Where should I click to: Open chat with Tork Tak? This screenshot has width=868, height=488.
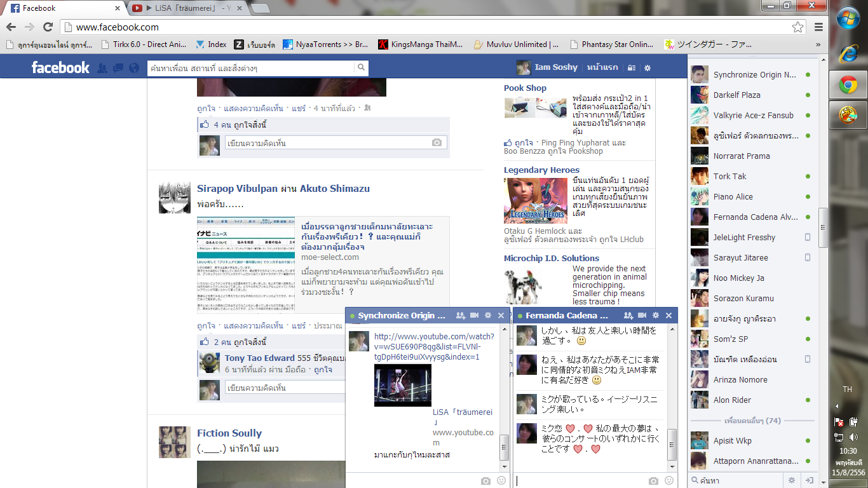[750, 177]
